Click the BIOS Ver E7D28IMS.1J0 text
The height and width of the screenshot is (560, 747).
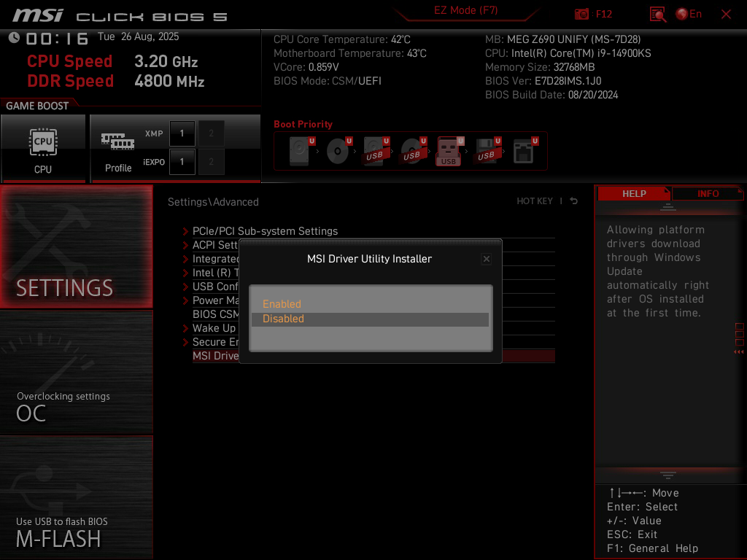pos(543,81)
